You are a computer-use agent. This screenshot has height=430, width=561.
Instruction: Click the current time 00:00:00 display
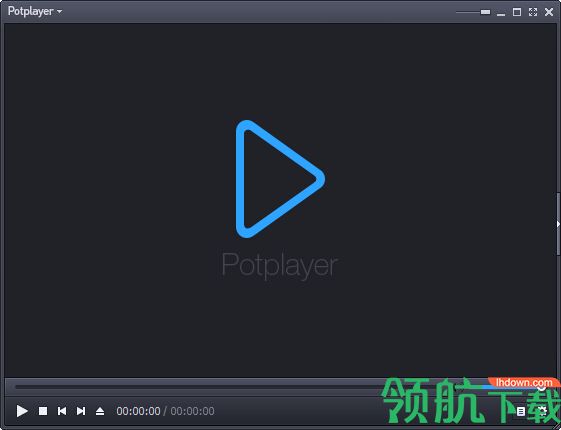(138, 411)
